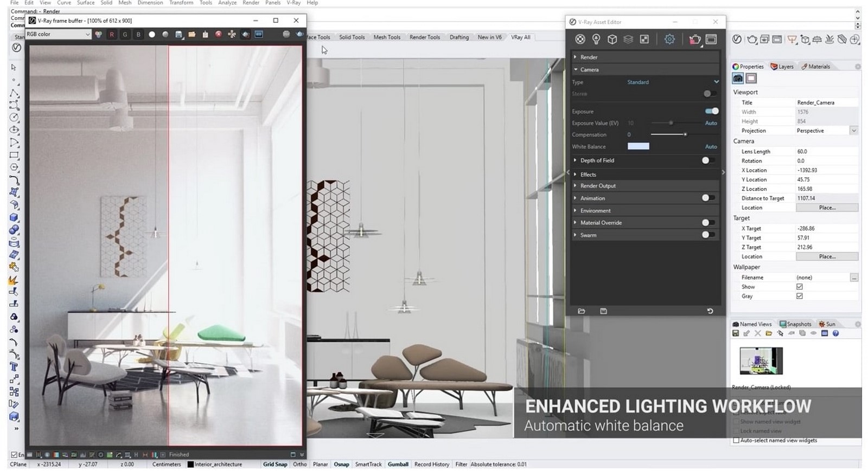This screenshot has height=471, width=868.
Task: Open the V-Ray menu in menu bar
Action: click(x=293, y=3)
